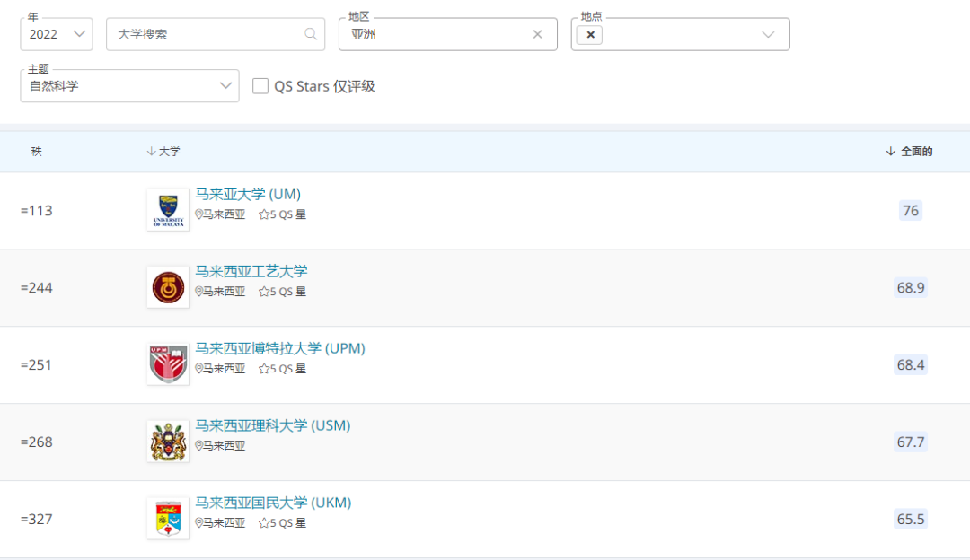
Task: Click the UPM university logo
Action: [168, 364]
